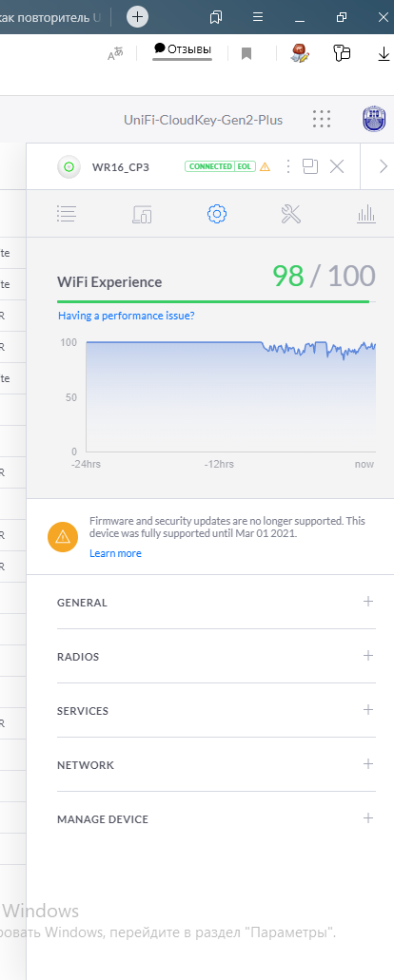This screenshot has width=394, height=980.
Task: Click Learn more about end-of-life support
Action: point(115,553)
